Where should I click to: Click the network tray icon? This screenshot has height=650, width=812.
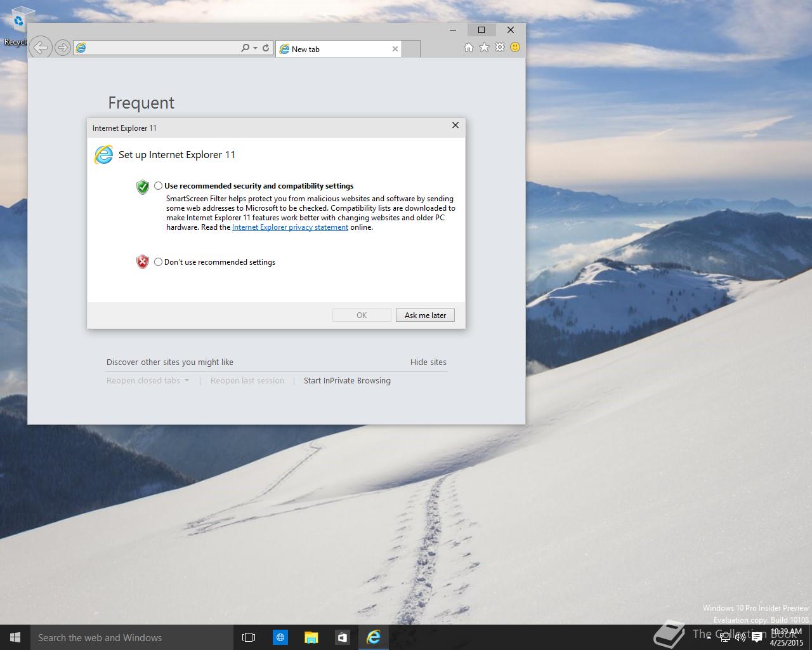coord(724,638)
